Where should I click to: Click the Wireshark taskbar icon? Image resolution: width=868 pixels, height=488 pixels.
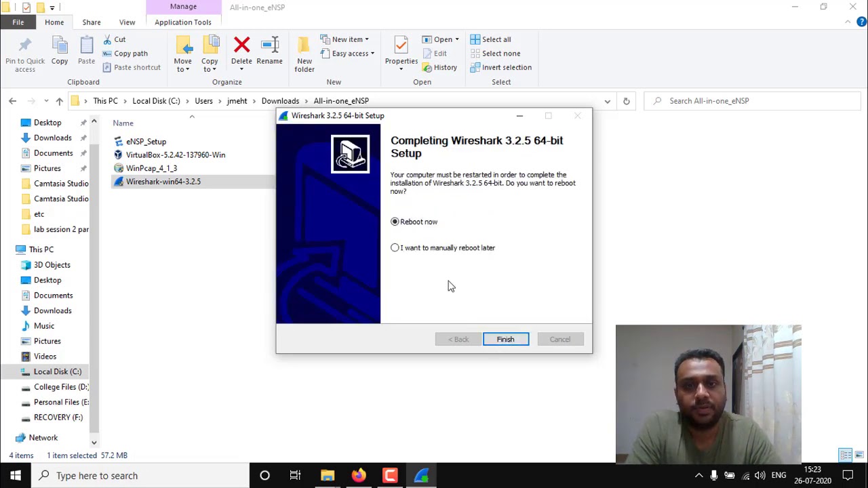(421, 475)
